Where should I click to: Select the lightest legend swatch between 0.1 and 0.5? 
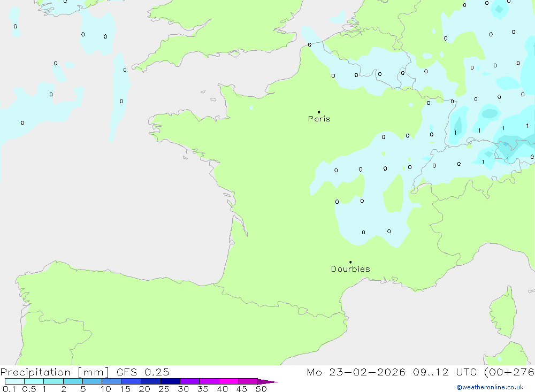pyautogui.click(x=14, y=381)
